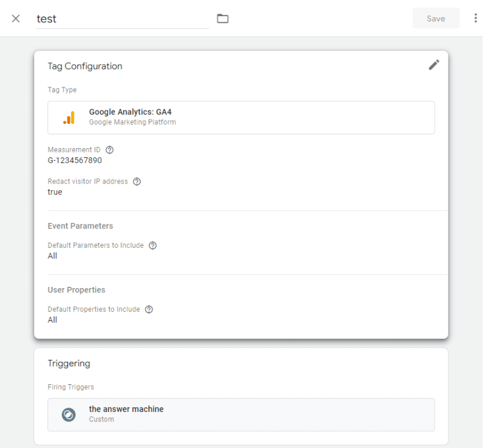Click the tag name field 'test'
483x448 pixels.
pyautogui.click(x=122, y=19)
